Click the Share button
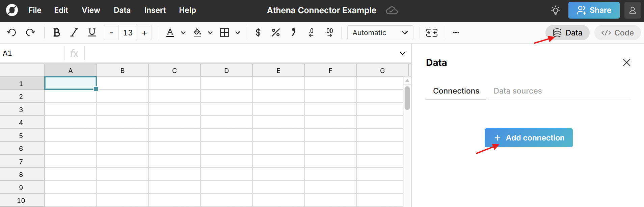This screenshot has height=207, width=644. coord(593,10)
